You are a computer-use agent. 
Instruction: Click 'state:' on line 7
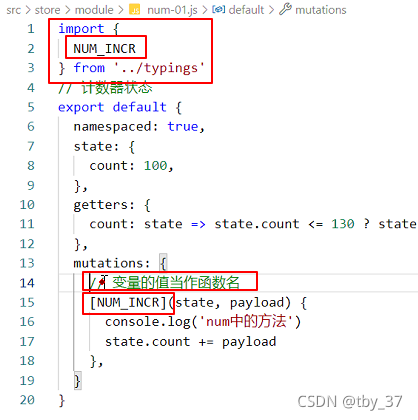point(96,146)
